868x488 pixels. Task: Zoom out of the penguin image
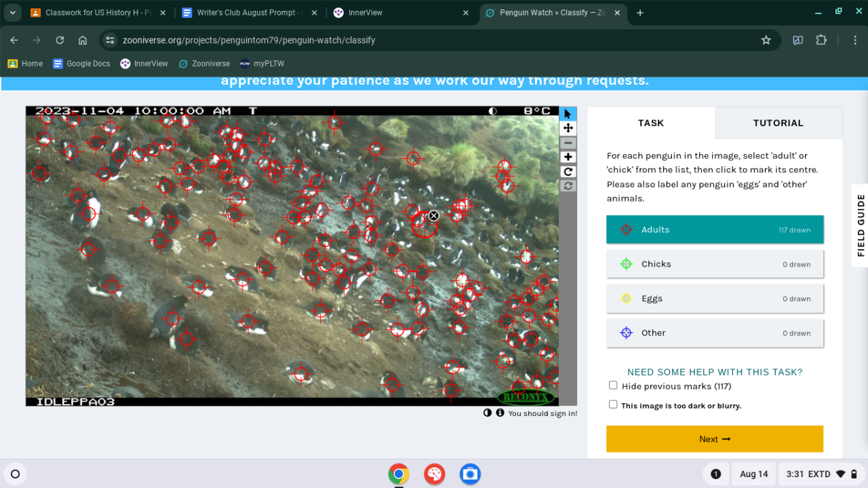[x=568, y=143]
